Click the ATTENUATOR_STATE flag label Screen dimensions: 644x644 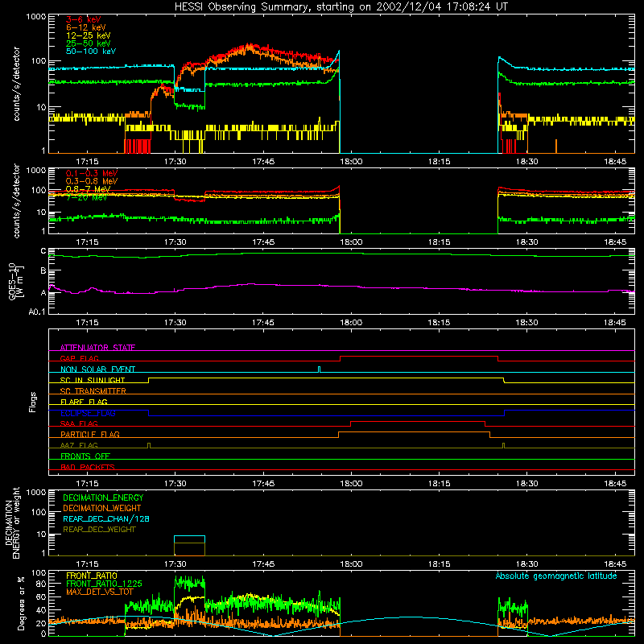click(97, 348)
